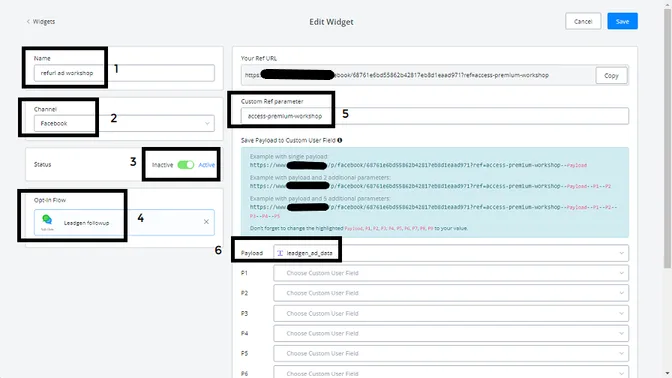Viewport: 672px width, 378px height.
Task: Click the Edit Widget heading
Action: coord(331,22)
